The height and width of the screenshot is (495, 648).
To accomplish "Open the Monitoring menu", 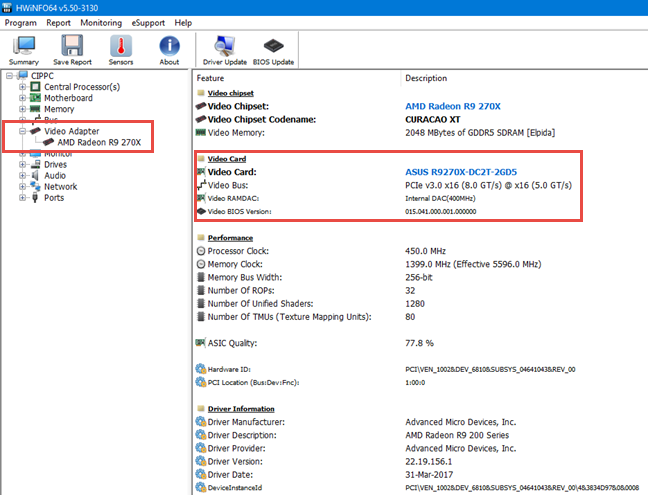I will [x=101, y=23].
